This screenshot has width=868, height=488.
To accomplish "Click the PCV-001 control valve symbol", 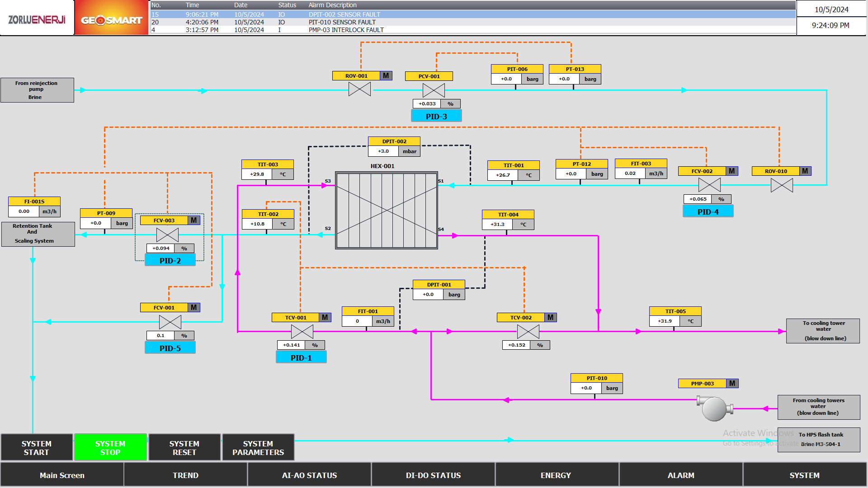I will tap(434, 90).
